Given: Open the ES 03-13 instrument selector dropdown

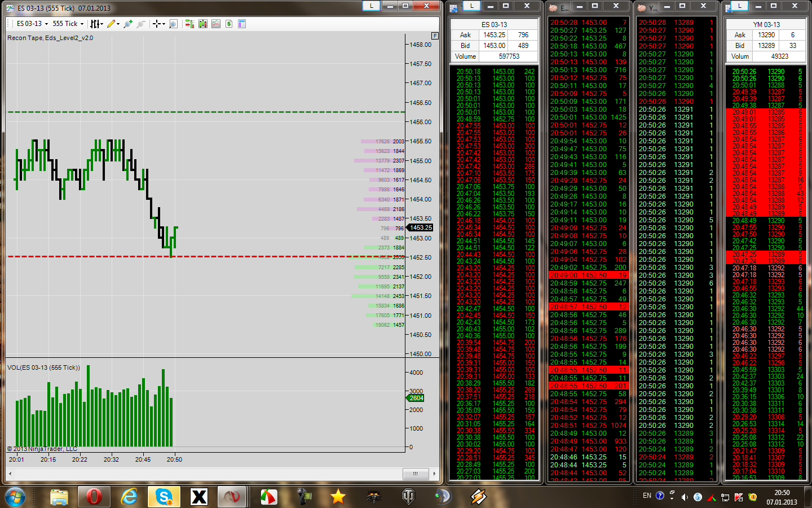Looking at the screenshot, I should (32, 24).
